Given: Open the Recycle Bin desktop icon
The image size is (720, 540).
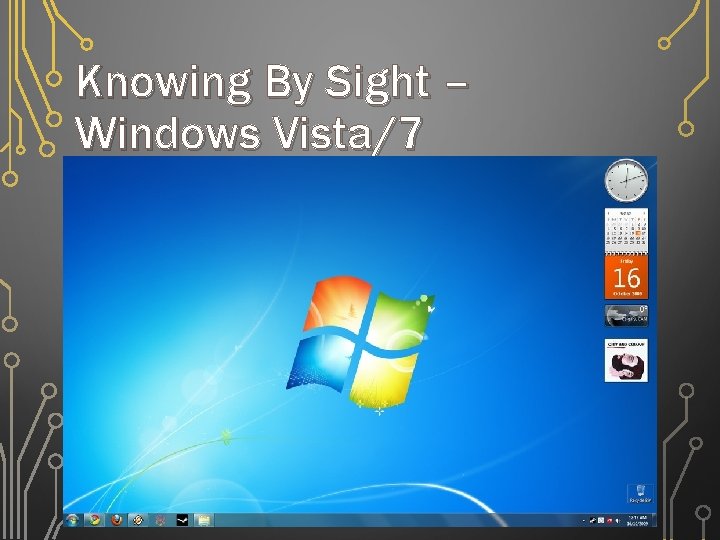Looking at the screenshot, I should coord(641,493).
